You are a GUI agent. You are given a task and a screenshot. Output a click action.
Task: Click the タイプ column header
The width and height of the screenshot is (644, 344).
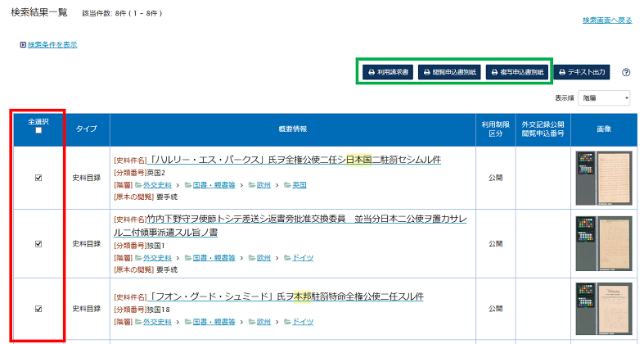87,129
